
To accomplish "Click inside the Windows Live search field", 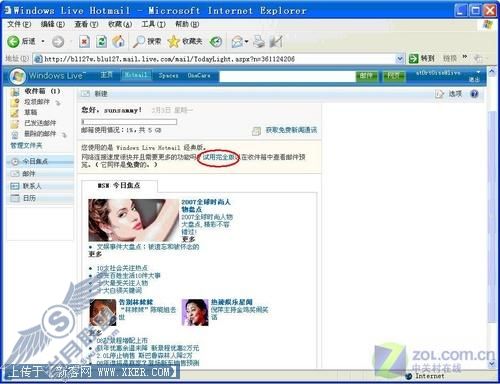I will coord(287,76).
